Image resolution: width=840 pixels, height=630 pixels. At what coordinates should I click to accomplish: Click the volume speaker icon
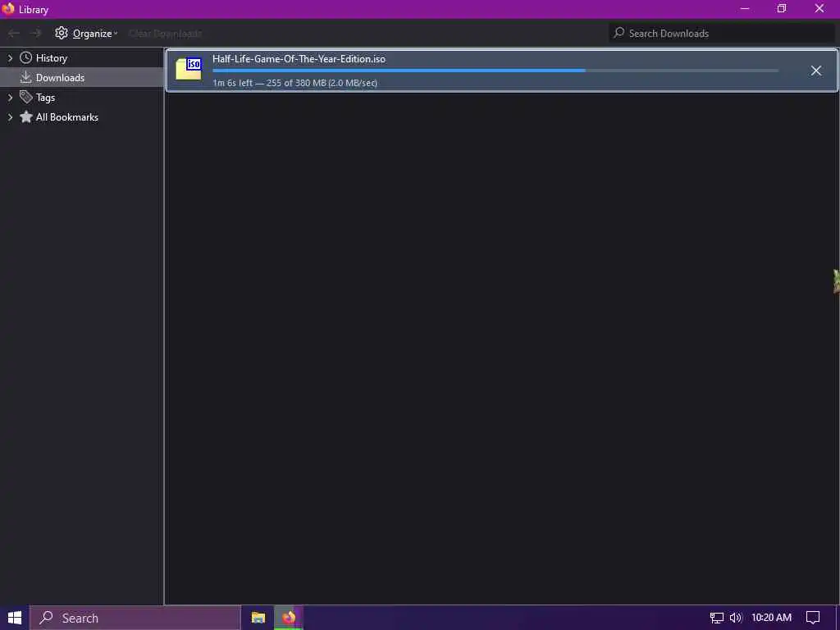pos(736,618)
